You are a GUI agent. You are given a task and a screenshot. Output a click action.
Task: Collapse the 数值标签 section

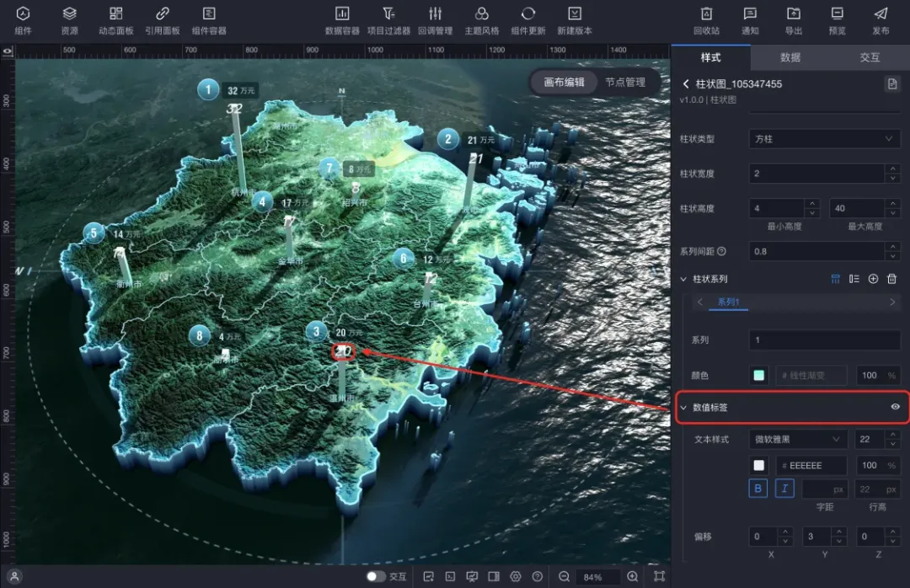click(x=683, y=408)
